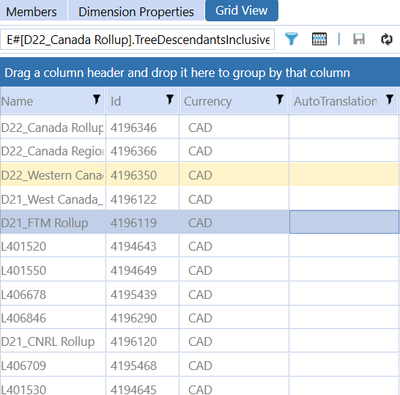Image resolution: width=400 pixels, height=395 pixels.
Task: Filter the Id column
Action: [170, 99]
